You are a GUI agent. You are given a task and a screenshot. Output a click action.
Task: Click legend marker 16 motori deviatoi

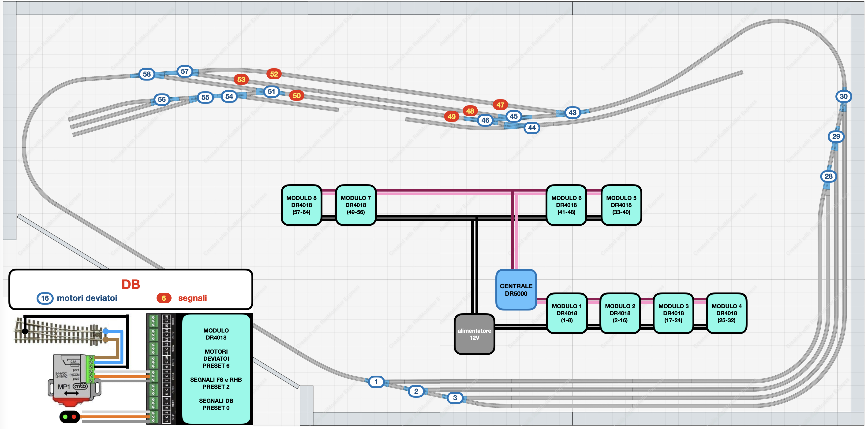tap(45, 298)
